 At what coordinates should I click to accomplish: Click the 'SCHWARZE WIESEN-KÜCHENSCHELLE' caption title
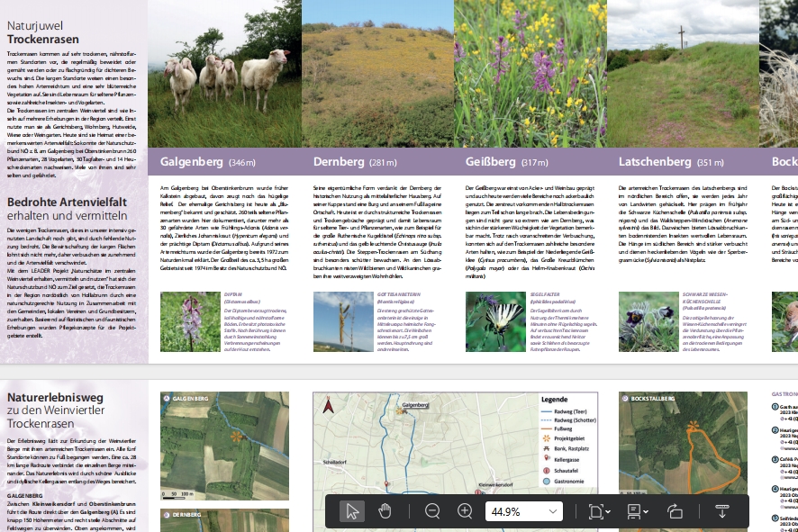[x=705, y=298]
